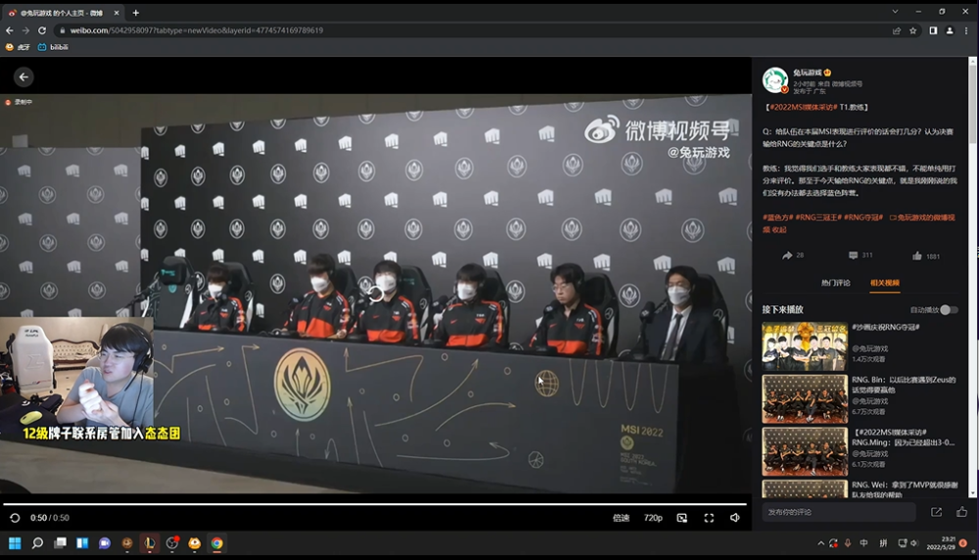Open picture-in-picture mode for the video

(x=682, y=518)
